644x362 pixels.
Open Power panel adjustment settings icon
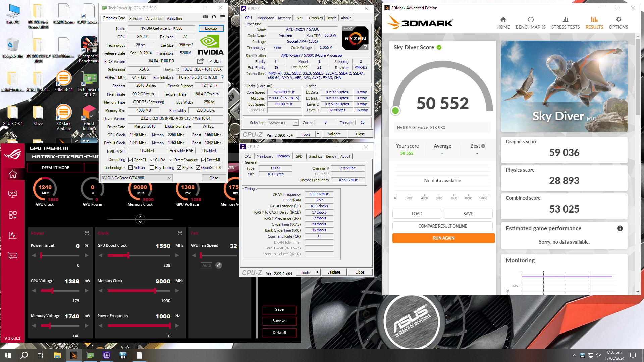87,233
